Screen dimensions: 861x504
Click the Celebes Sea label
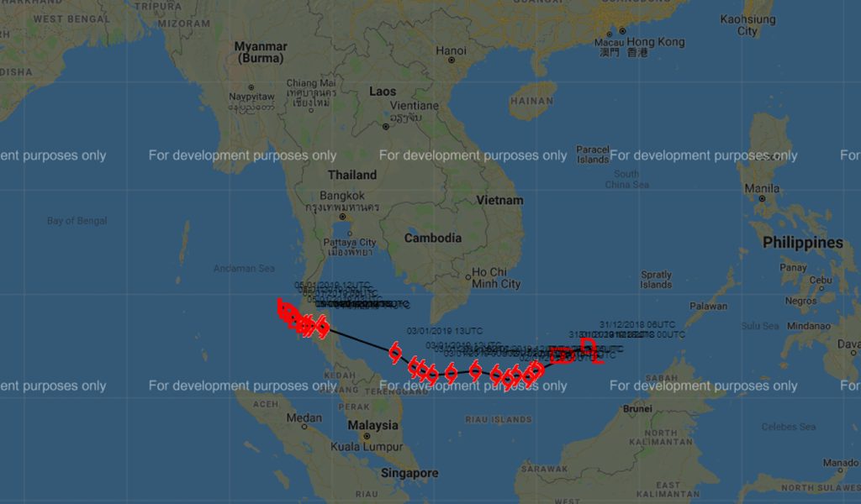tap(789, 427)
